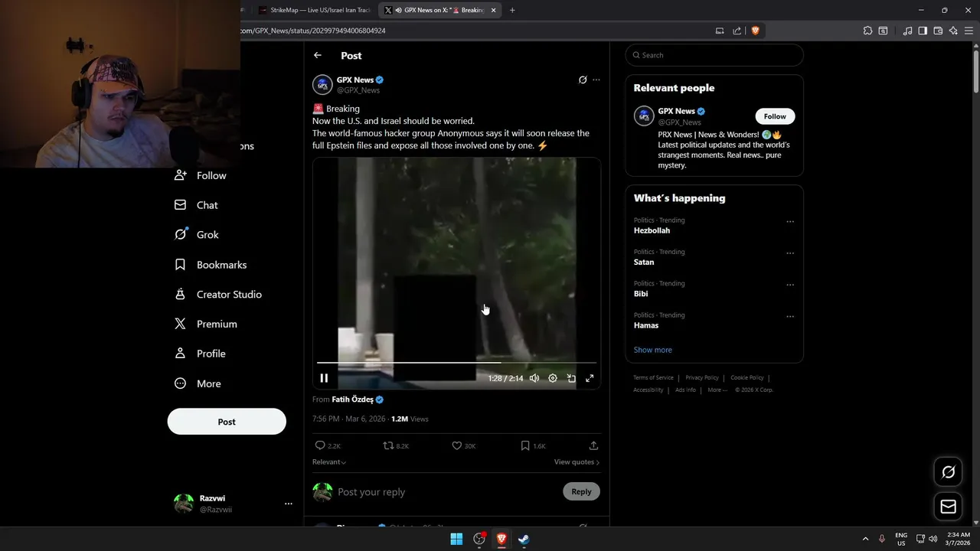Click the 7:56 PM · Mar 6, 2026 timestamp
Image resolution: width=980 pixels, height=551 pixels.
(x=348, y=419)
